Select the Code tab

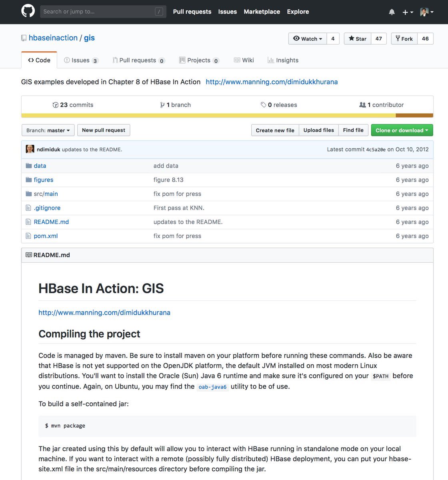[39, 60]
